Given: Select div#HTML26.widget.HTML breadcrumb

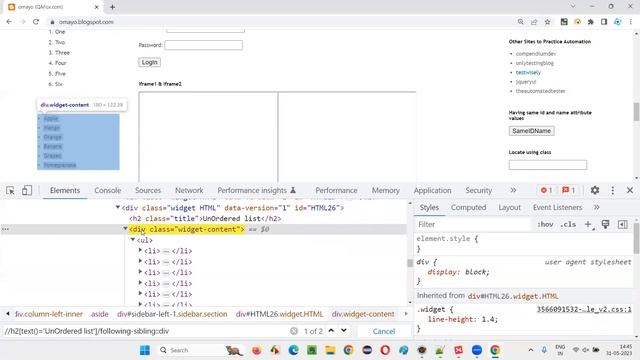Looking at the screenshot, I should pos(279,314).
